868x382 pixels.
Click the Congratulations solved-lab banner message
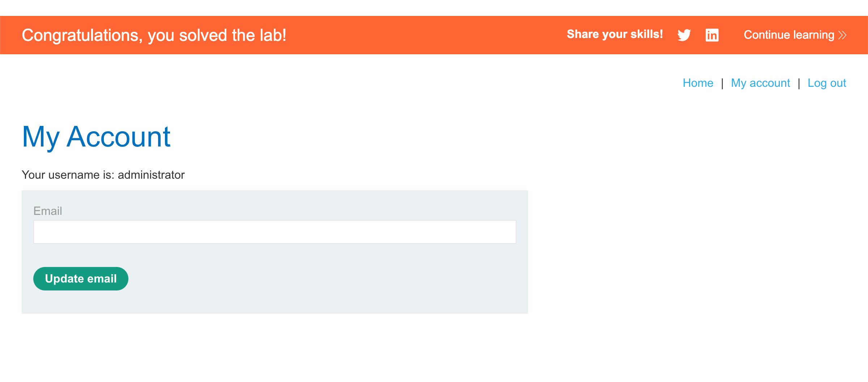tap(154, 35)
